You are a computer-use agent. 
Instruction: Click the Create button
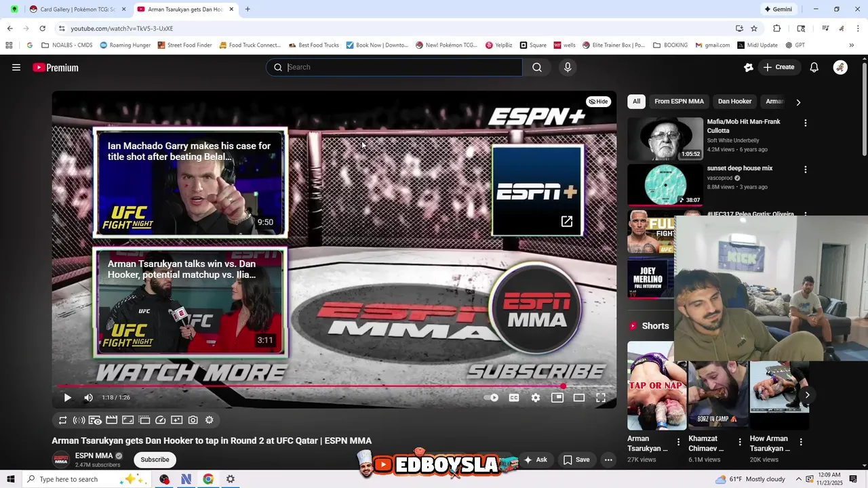(x=778, y=67)
